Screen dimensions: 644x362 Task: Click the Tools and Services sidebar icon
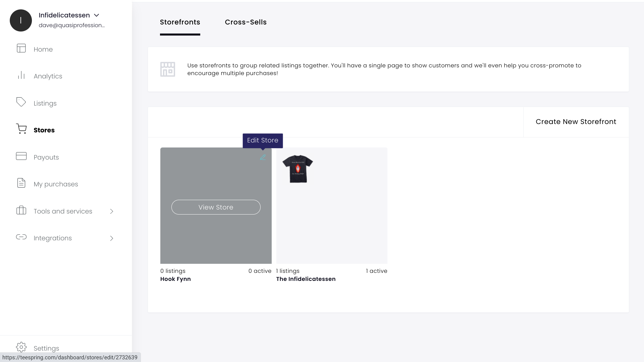21,211
